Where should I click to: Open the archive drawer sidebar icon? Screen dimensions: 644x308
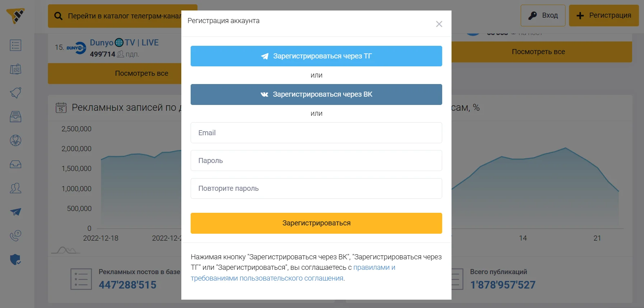[15, 116]
